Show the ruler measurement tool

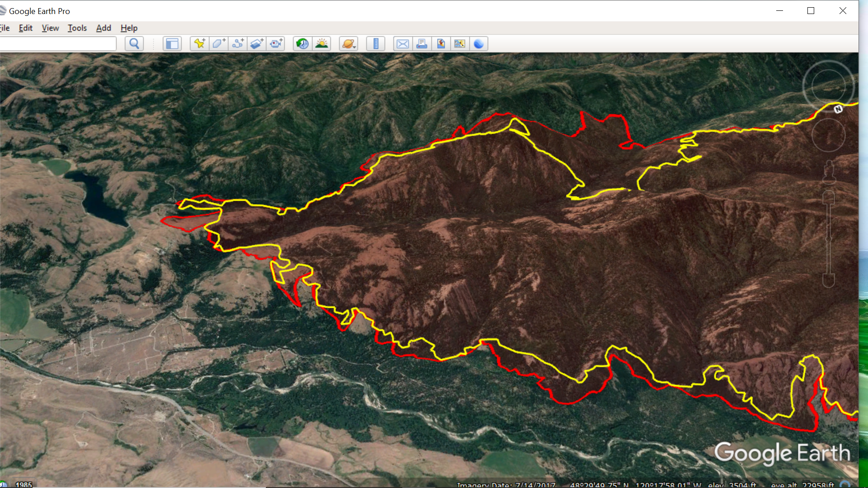coord(375,44)
